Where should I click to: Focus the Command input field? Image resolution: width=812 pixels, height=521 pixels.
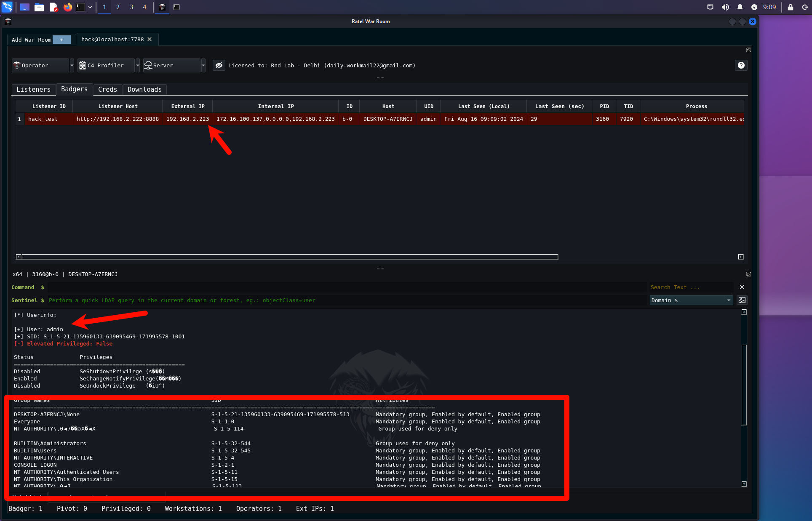[x=347, y=287]
